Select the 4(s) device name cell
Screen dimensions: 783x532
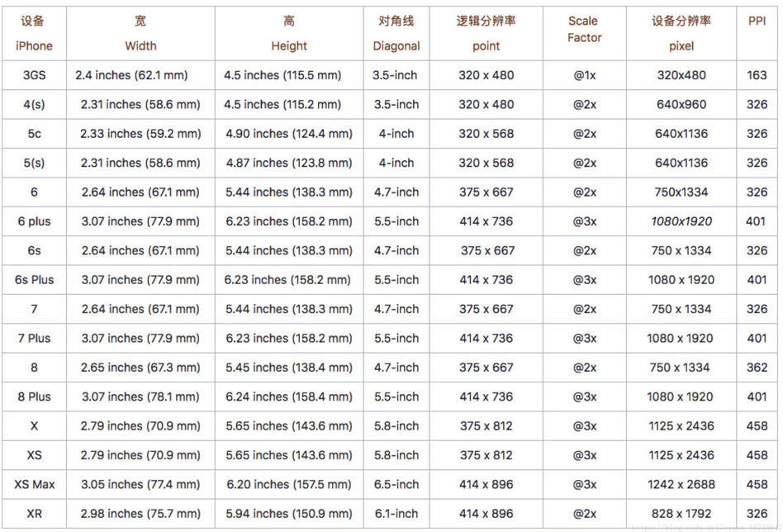(x=34, y=104)
